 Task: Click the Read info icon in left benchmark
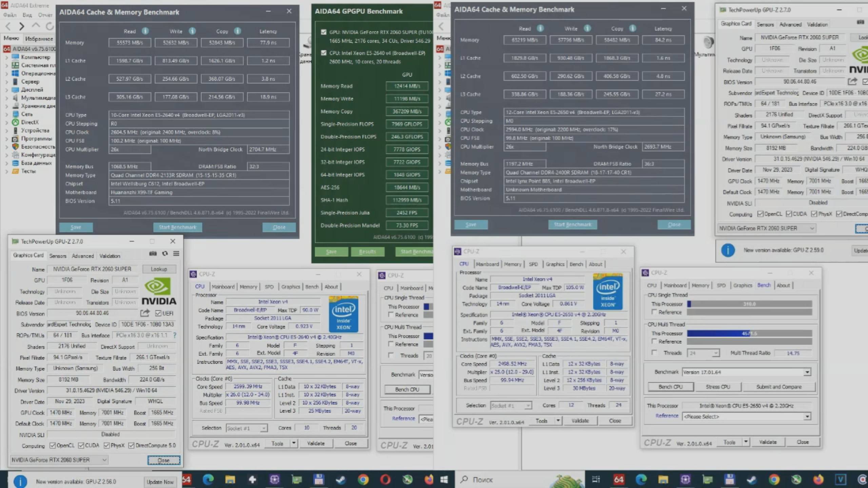145,31
